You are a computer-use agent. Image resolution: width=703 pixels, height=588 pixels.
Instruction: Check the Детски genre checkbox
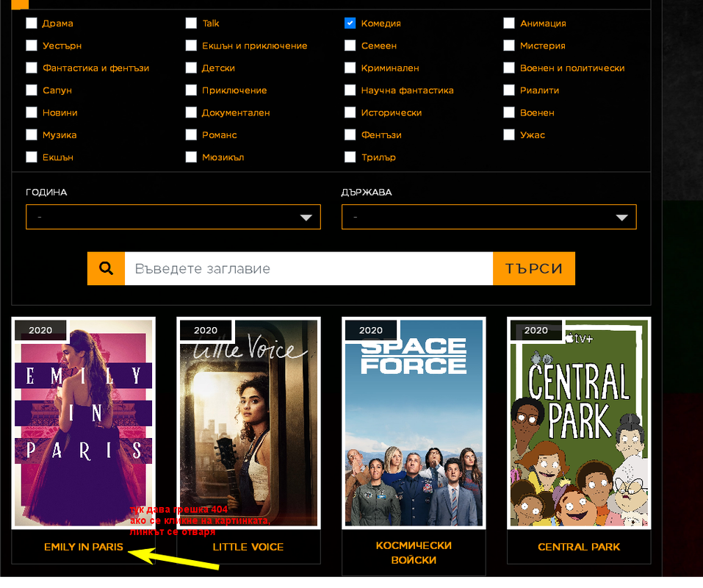[191, 68]
